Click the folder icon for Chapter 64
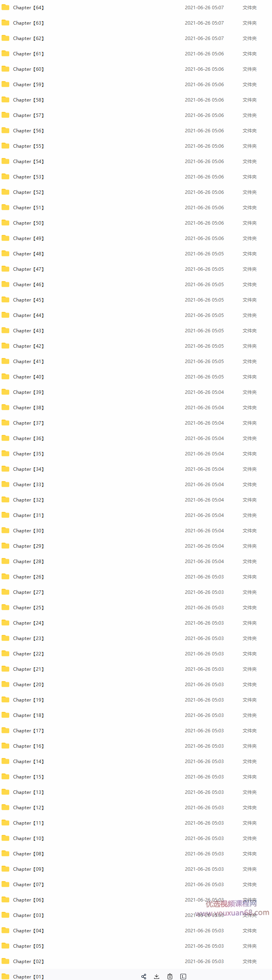 [x=5, y=7]
